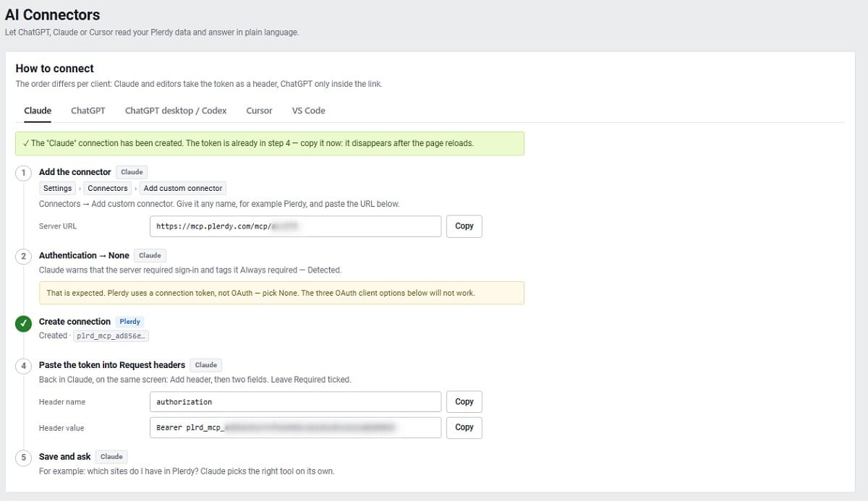This screenshot has height=501, width=868.
Task: Click the "Paste the token into Request headers" title
Action: tap(112, 365)
